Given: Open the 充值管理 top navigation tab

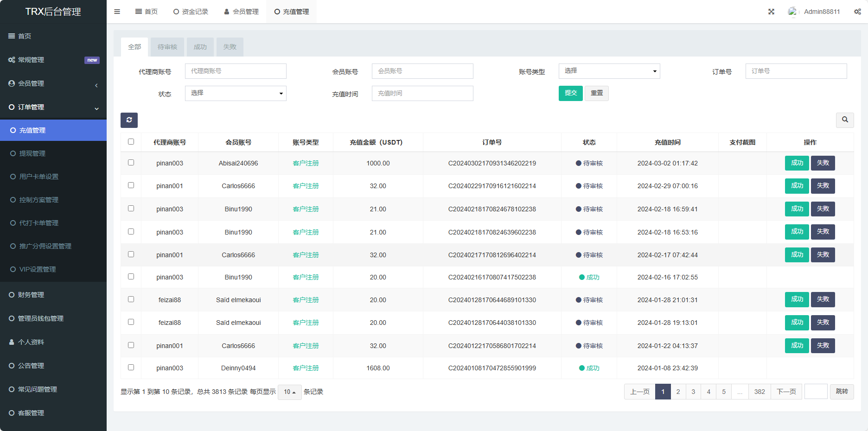Looking at the screenshot, I should 292,12.
